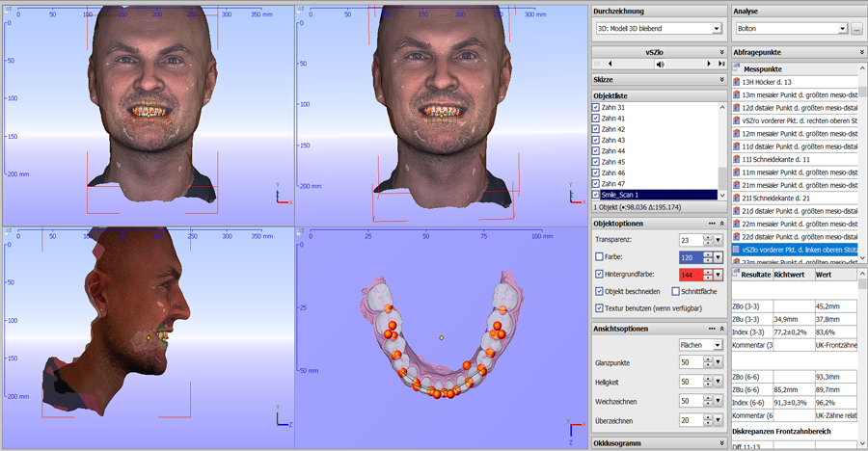
Task: Click the blue Farbe color field
Action: click(x=691, y=257)
